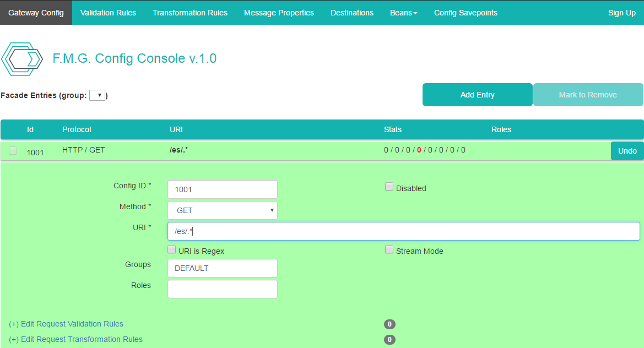Switch to Validation Rules tab
The width and height of the screenshot is (644, 348).
pos(108,13)
